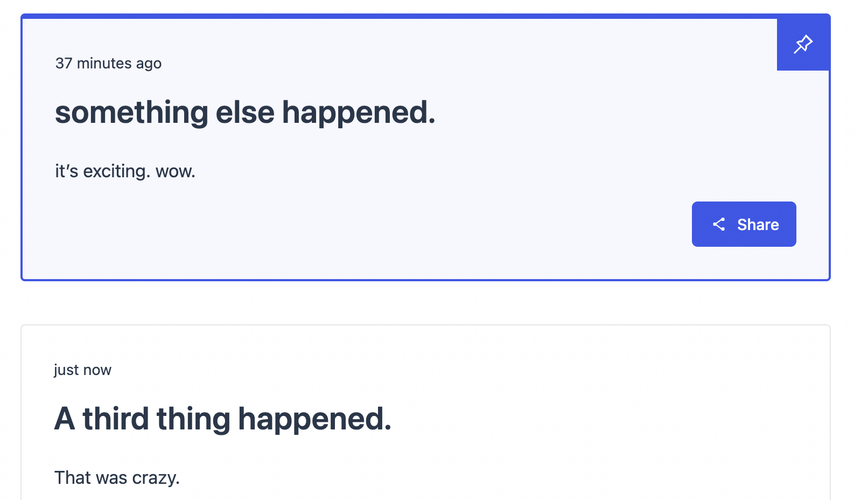Click the pin icon on the top post
This screenshot has height=500, width=868.
point(803,44)
